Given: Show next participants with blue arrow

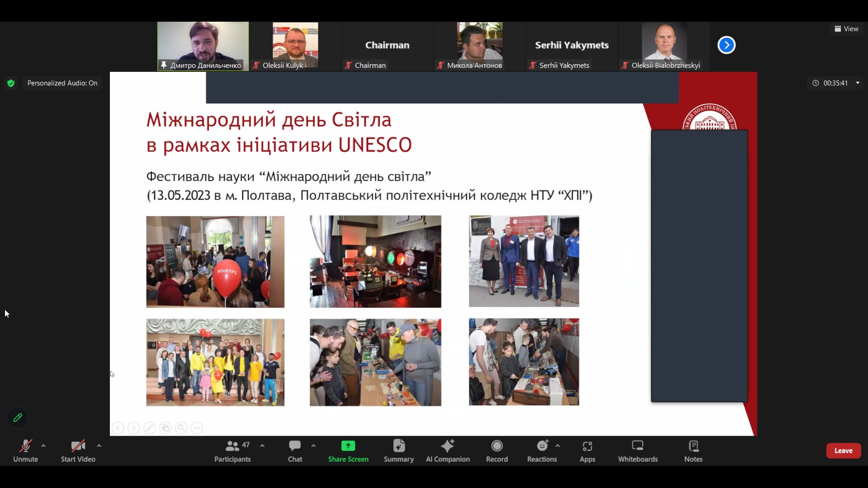Looking at the screenshot, I should click(x=726, y=45).
